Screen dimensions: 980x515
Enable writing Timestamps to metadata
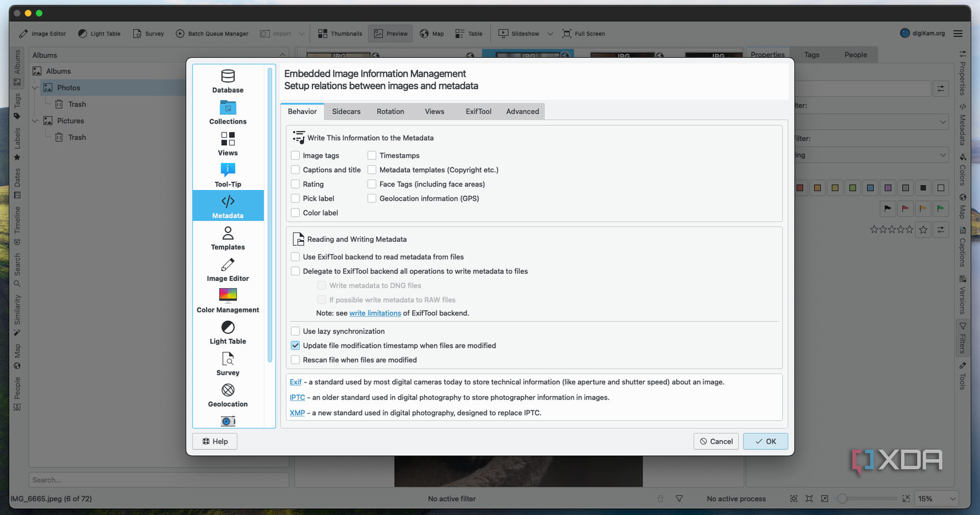tap(372, 156)
